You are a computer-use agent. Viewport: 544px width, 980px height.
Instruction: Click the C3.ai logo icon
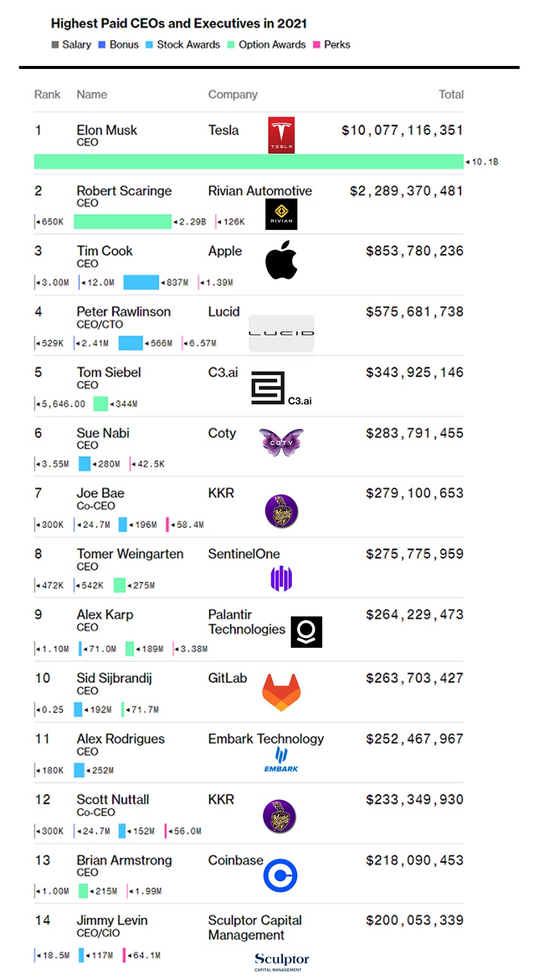click(x=268, y=388)
